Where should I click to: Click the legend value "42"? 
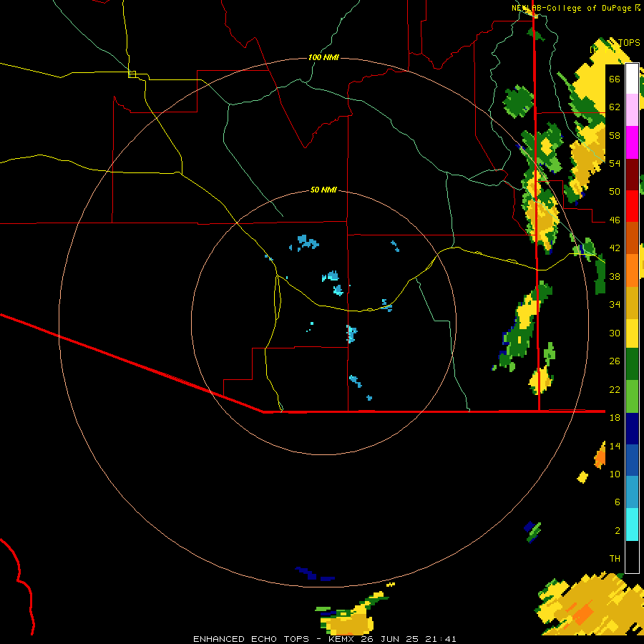click(x=615, y=248)
